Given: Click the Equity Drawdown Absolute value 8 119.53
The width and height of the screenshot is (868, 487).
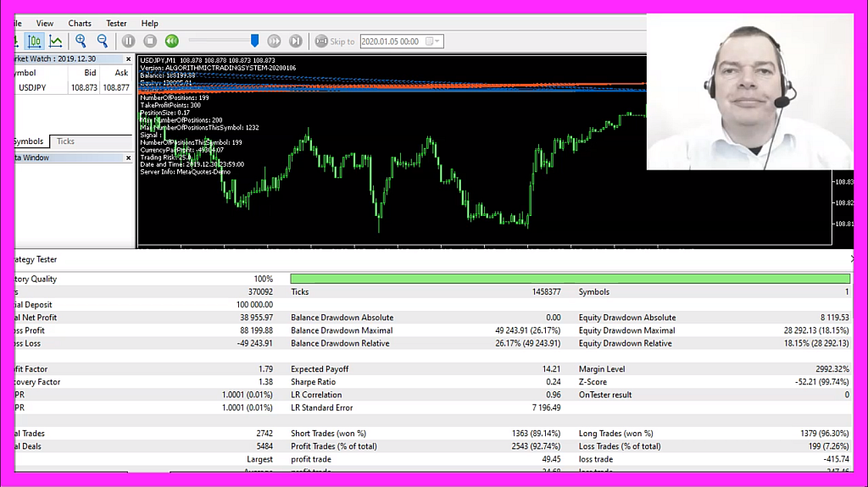Looking at the screenshot, I should coord(835,318).
